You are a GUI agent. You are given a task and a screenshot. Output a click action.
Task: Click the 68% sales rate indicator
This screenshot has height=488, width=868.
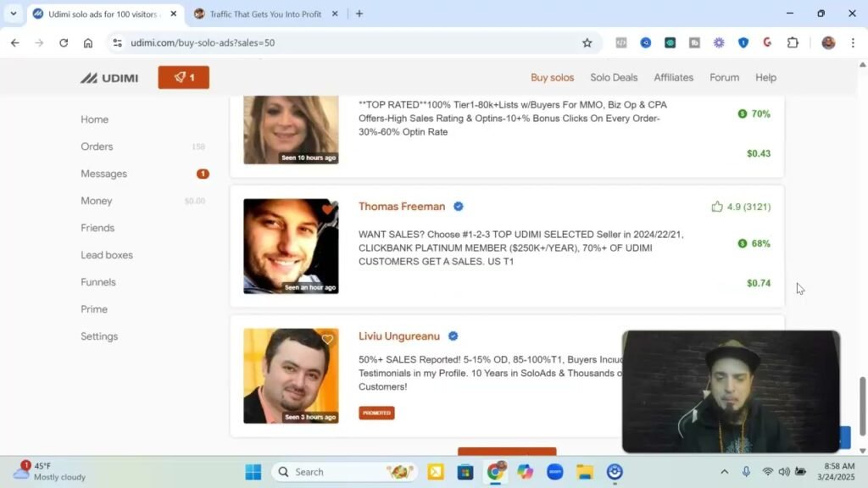pos(754,243)
